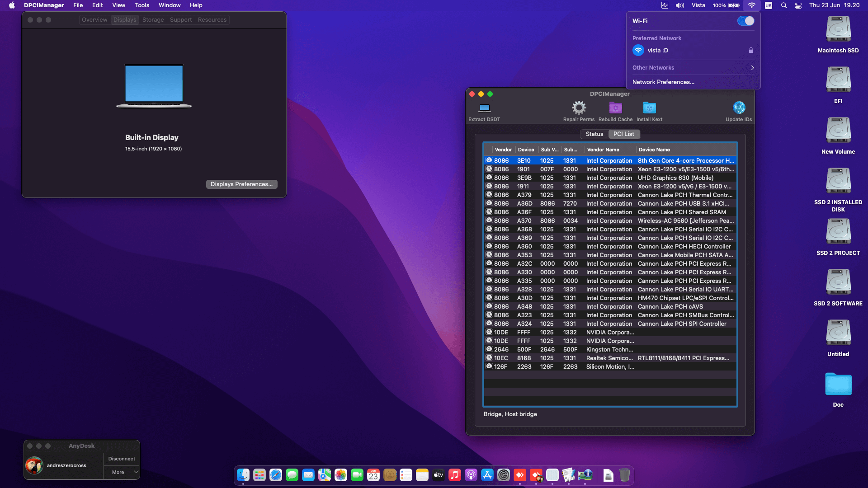
Task: Open the AnyDesk More dropdown
Action: 122,472
